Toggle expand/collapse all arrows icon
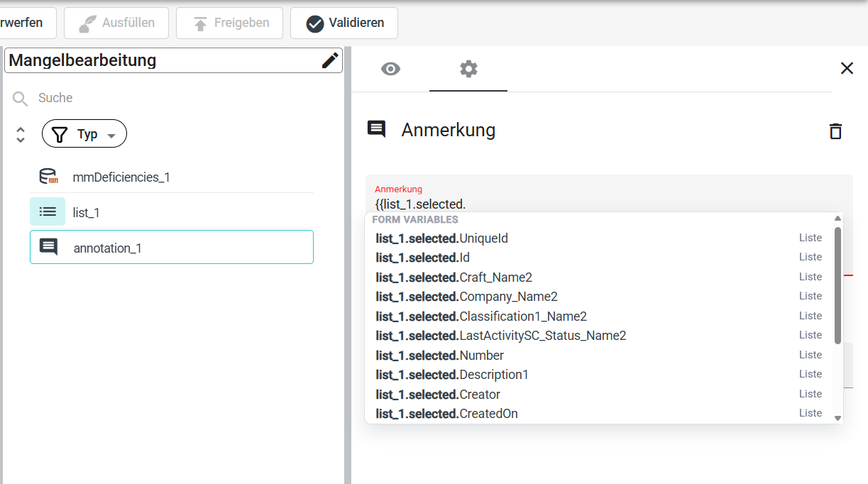This screenshot has width=868, height=484. pos(21,135)
